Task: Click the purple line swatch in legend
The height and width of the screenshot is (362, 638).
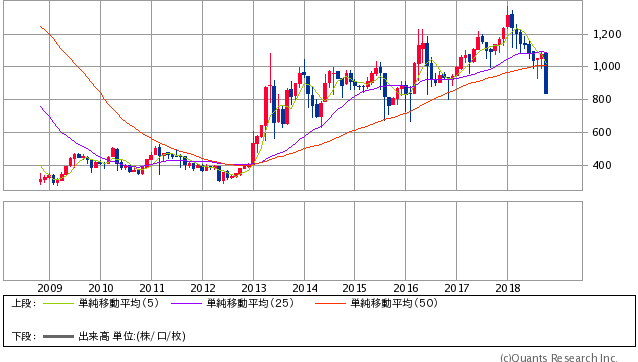Action: click(x=186, y=303)
